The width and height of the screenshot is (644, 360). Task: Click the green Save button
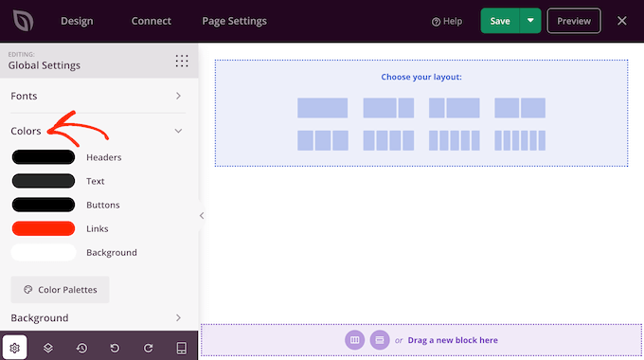click(500, 21)
